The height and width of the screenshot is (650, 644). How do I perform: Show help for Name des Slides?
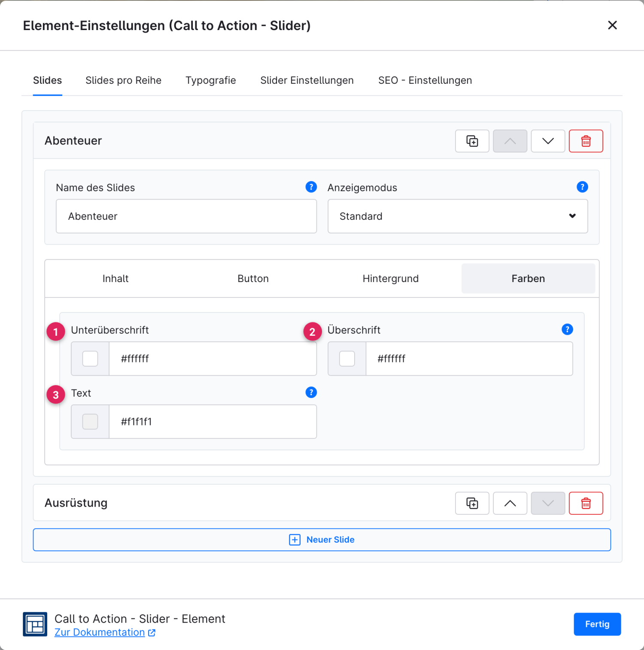click(311, 187)
